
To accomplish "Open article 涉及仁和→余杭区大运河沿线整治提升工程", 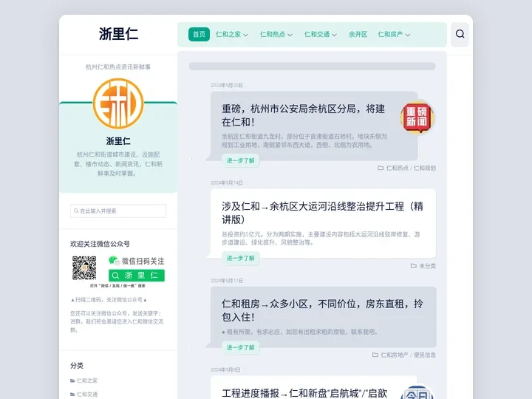I will point(322,213).
